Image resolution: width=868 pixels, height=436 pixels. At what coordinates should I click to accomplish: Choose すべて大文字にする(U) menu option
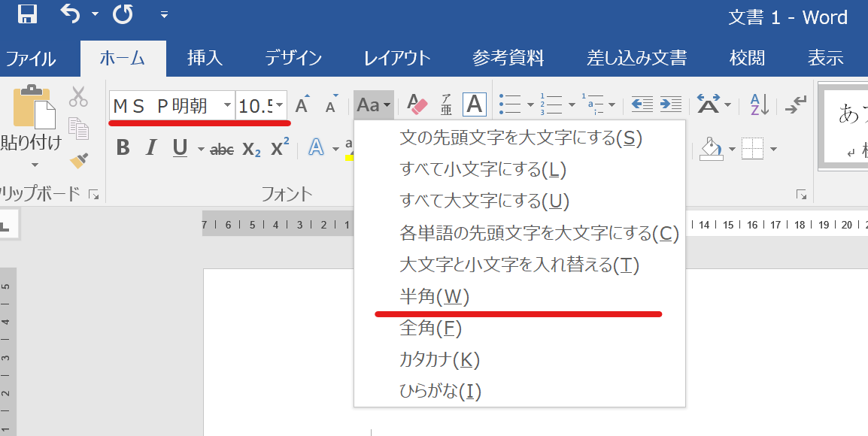(484, 201)
